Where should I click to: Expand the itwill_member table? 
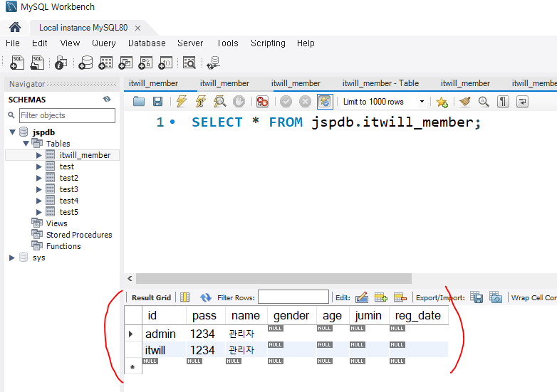pyautogui.click(x=38, y=155)
